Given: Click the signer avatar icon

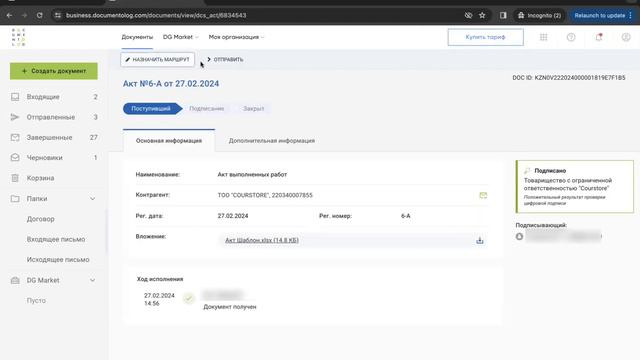Looking at the screenshot, I should pos(519,236).
